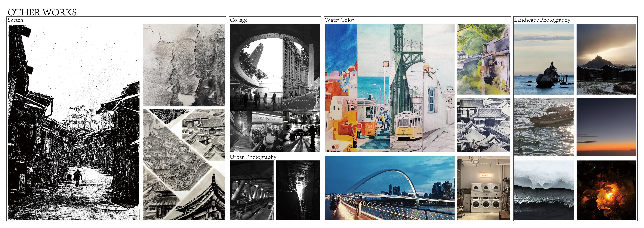Open the green riverside house watercolor
Screen dimensions: 644x228
pos(483,59)
